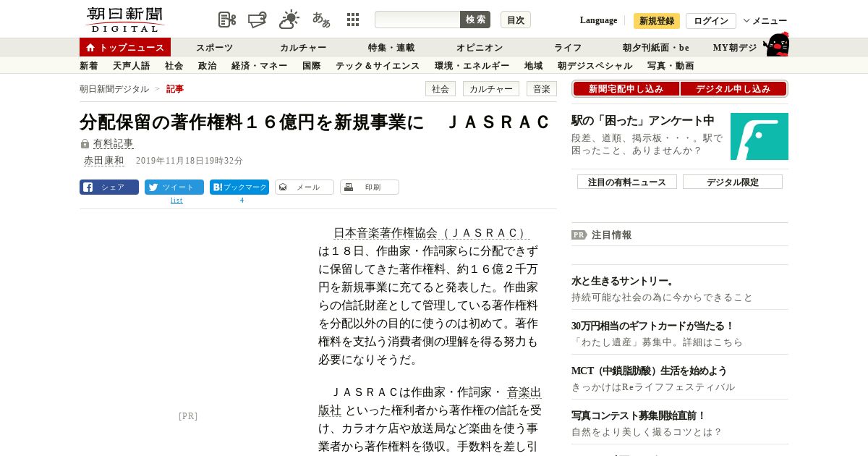Share article via Facebook シェア button
Screen dimensions: 868x456
[x=109, y=187]
